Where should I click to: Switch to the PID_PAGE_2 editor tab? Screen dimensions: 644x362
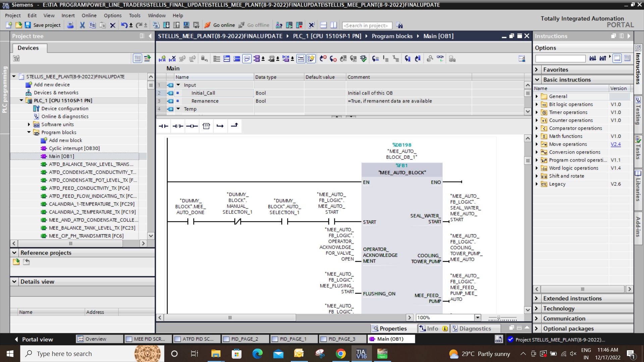[245, 339]
